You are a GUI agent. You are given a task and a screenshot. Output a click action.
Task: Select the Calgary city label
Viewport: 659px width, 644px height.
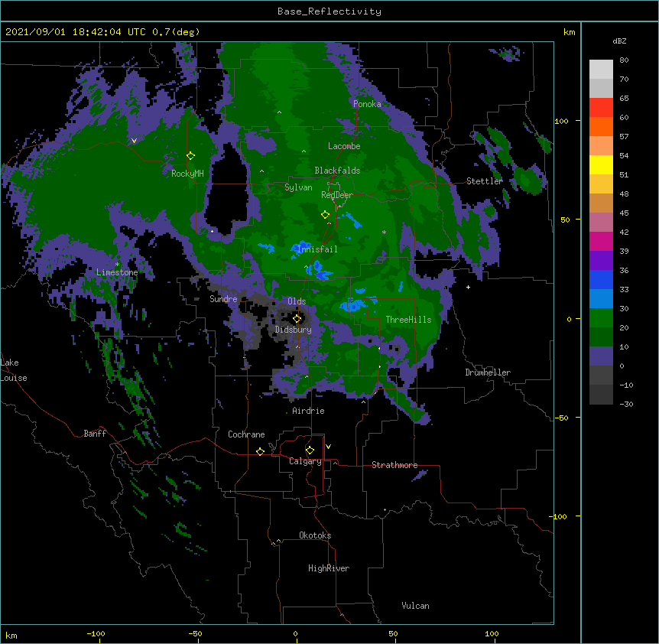tap(305, 461)
